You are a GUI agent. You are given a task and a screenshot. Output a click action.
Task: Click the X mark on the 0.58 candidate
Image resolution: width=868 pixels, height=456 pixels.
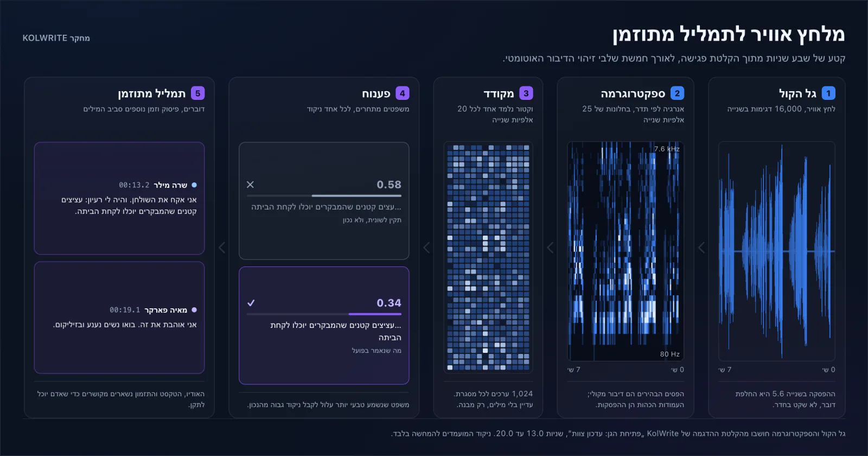[x=250, y=185]
